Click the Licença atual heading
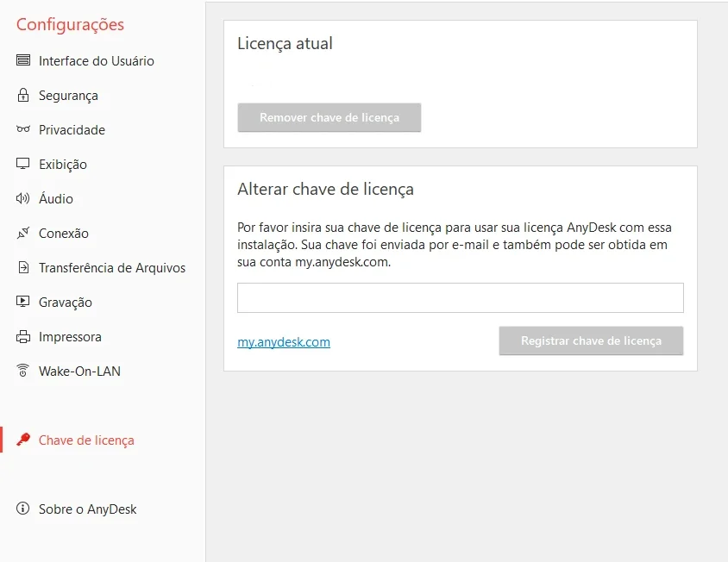 click(x=285, y=44)
